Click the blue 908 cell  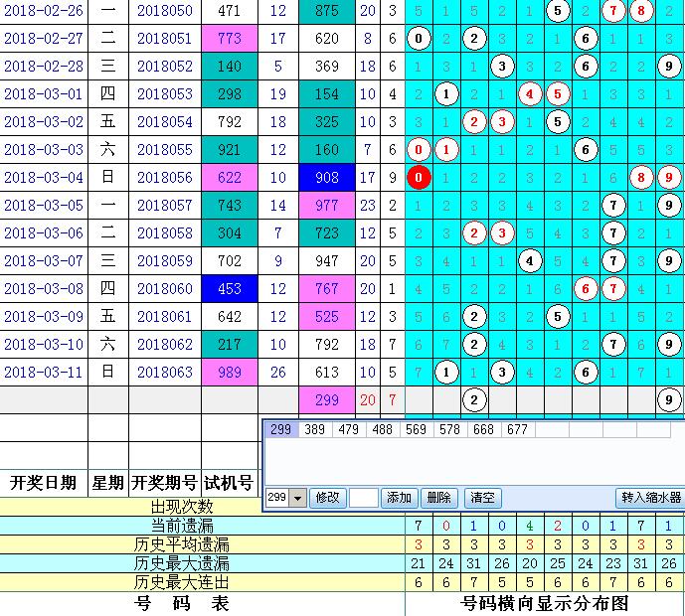click(x=326, y=178)
